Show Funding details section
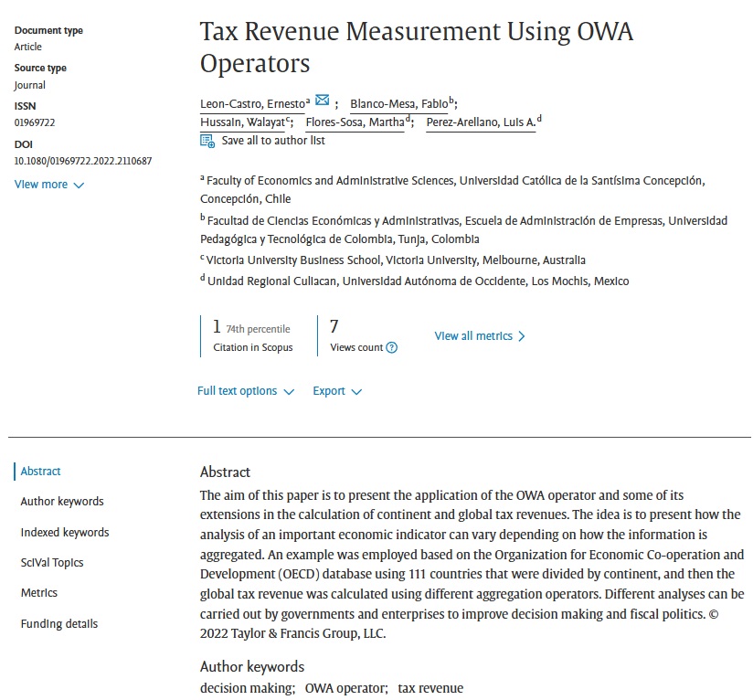 coord(59,624)
